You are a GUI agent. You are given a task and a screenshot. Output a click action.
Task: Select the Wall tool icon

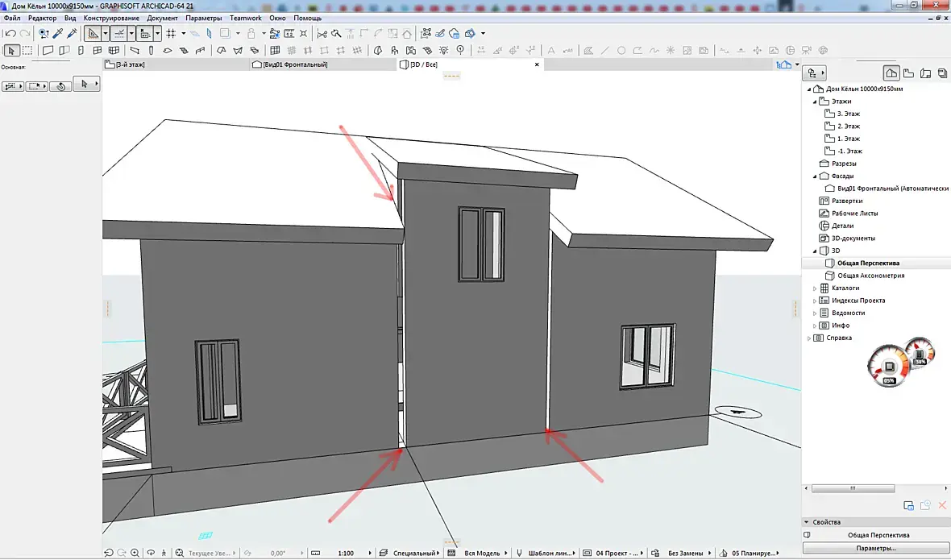(x=48, y=50)
